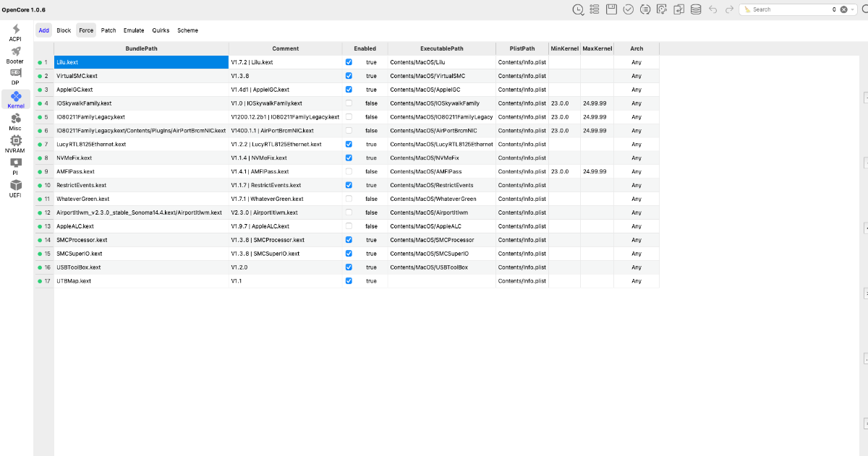The image size is (868, 456).
Task: Select the SMCProcessor.kext bundle path cell
Action: point(142,240)
